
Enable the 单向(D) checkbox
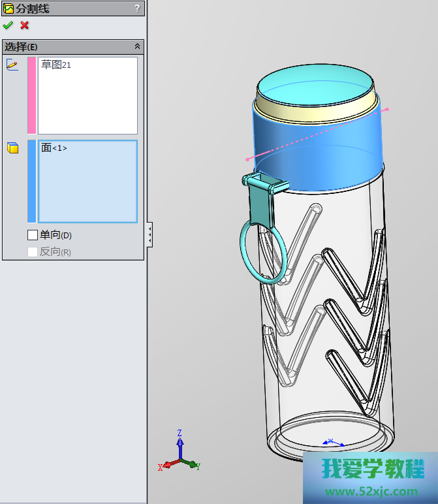(x=33, y=235)
